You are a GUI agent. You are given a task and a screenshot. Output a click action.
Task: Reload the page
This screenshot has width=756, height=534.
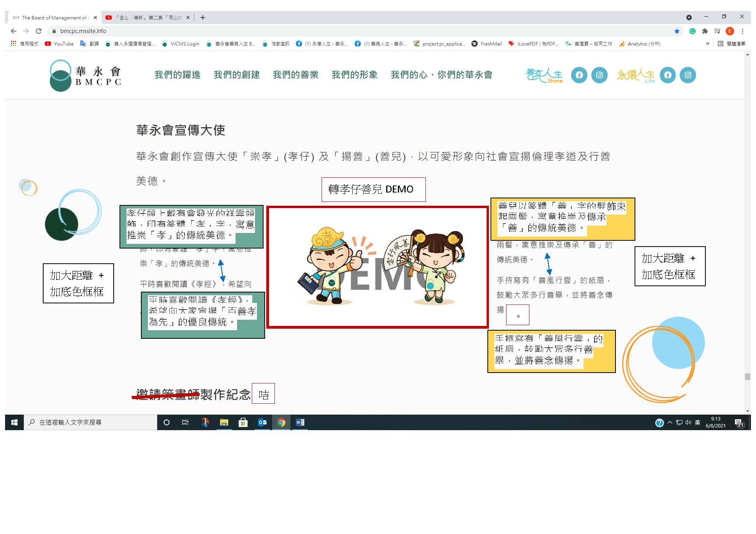click(39, 31)
